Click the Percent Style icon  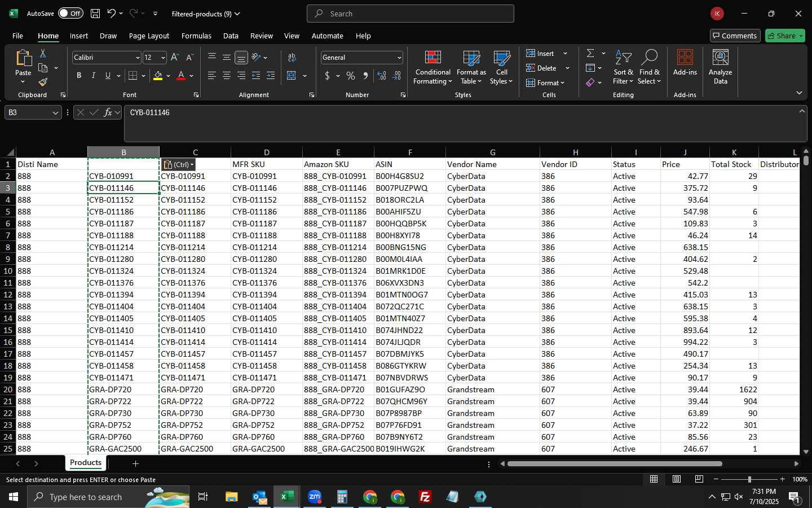pyautogui.click(x=351, y=76)
